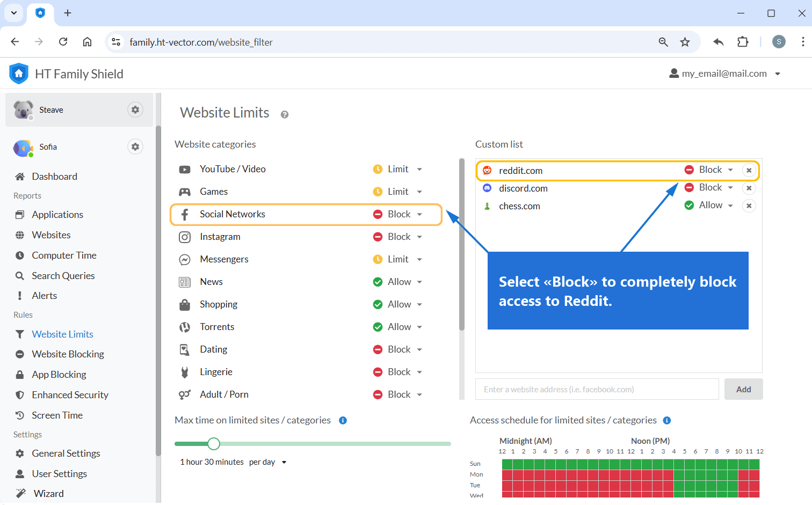Open General Settings
Image resolution: width=812 pixels, height=505 pixels.
click(x=66, y=453)
